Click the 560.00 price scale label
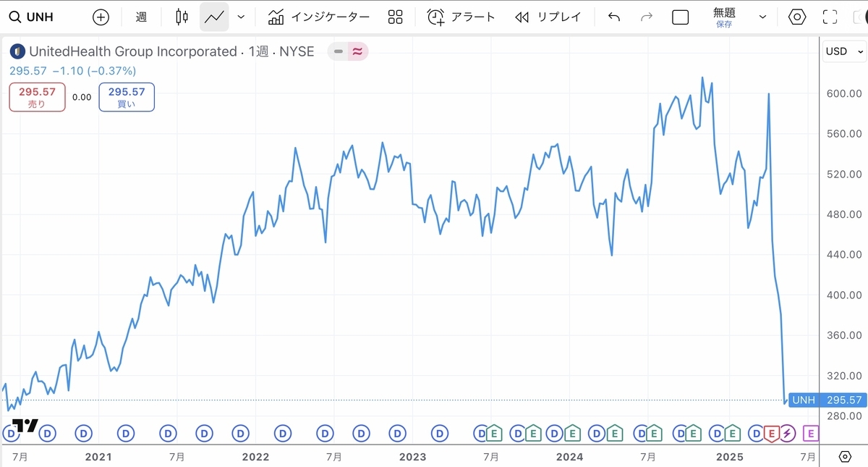The image size is (868, 467). [x=843, y=134]
